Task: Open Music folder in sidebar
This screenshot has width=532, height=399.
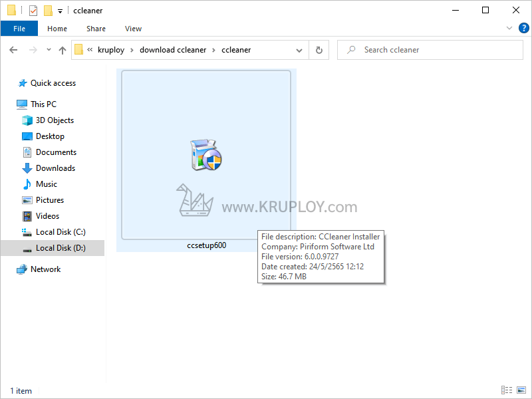Action: coord(46,184)
